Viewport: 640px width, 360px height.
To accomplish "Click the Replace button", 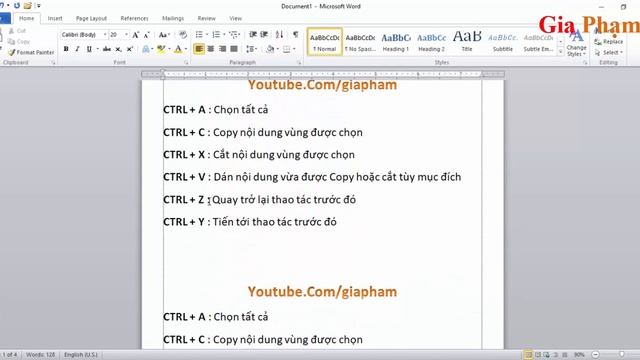I will pos(609,42).
